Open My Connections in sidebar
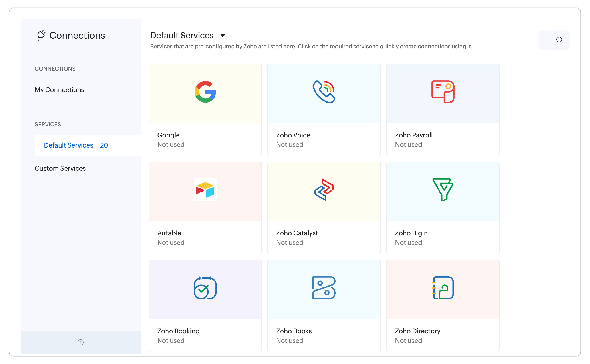 click(59, 90)
